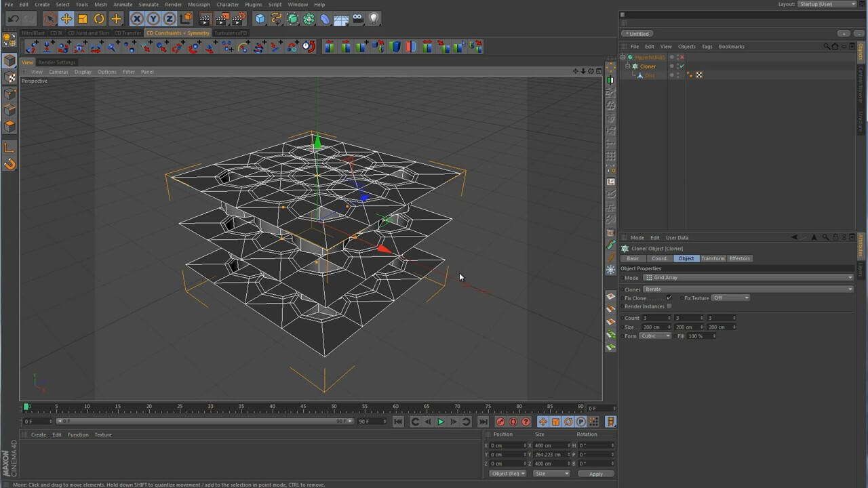Select the Cloner object in tree
The image size is (868, 488).
click(648, 66)
